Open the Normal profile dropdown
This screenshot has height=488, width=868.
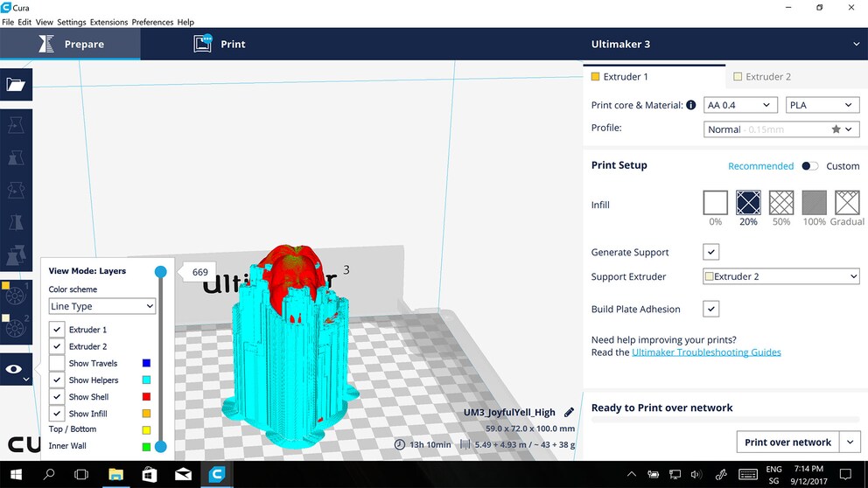pyautogui.click(x=781, y=129)
